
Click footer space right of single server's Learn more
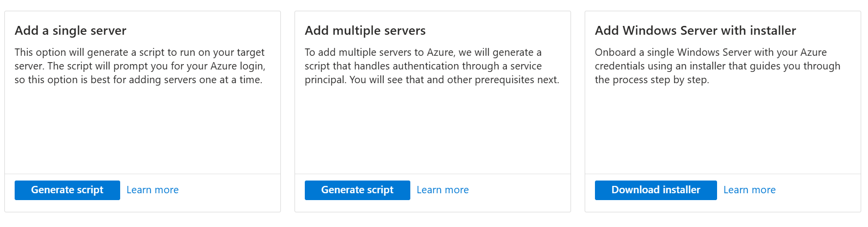229,193
